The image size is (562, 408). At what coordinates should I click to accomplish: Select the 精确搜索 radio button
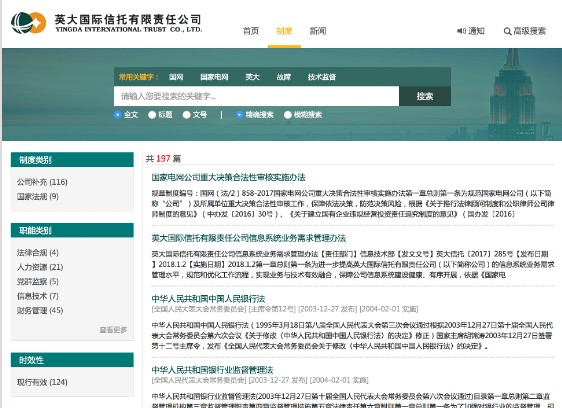(239, 115)
